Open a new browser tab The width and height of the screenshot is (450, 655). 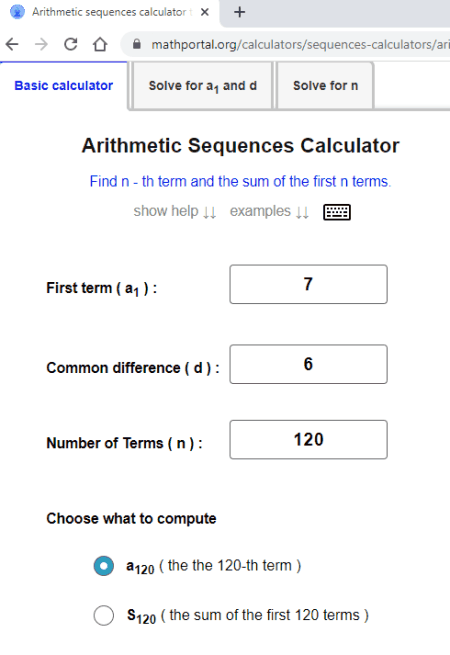[239, 12]
